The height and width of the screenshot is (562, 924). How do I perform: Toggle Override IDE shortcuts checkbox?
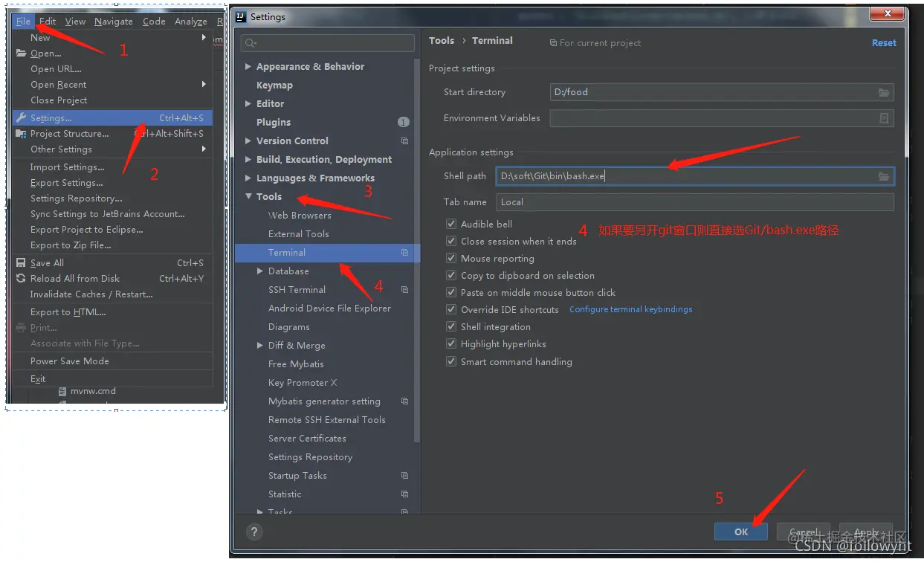tap(450, 309)
